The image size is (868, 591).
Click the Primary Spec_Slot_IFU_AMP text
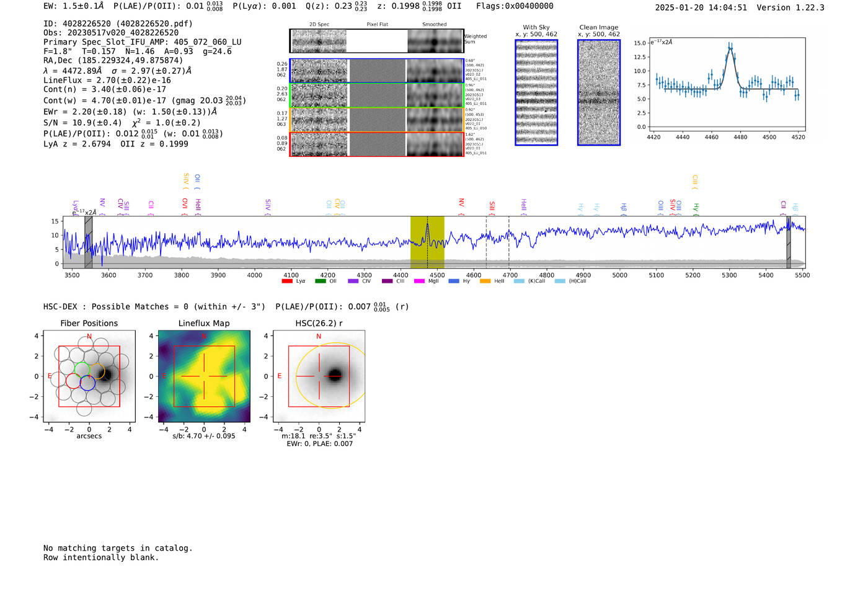[x=143, y=42]
